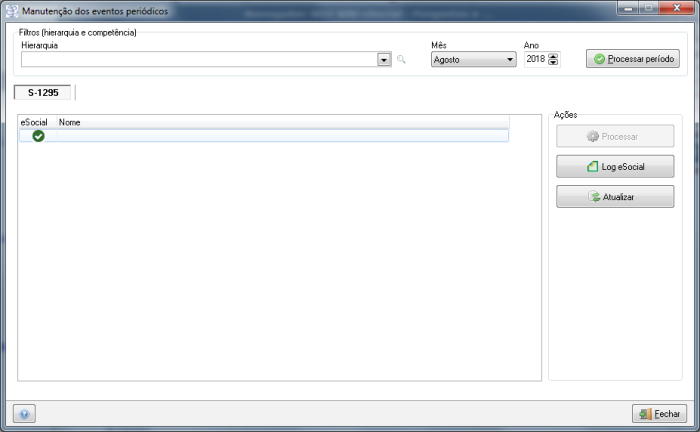The height and width of the screenshot is (432, 700).
Task: Decrease the Ano value with down arrow
Action: click(554, 64)
